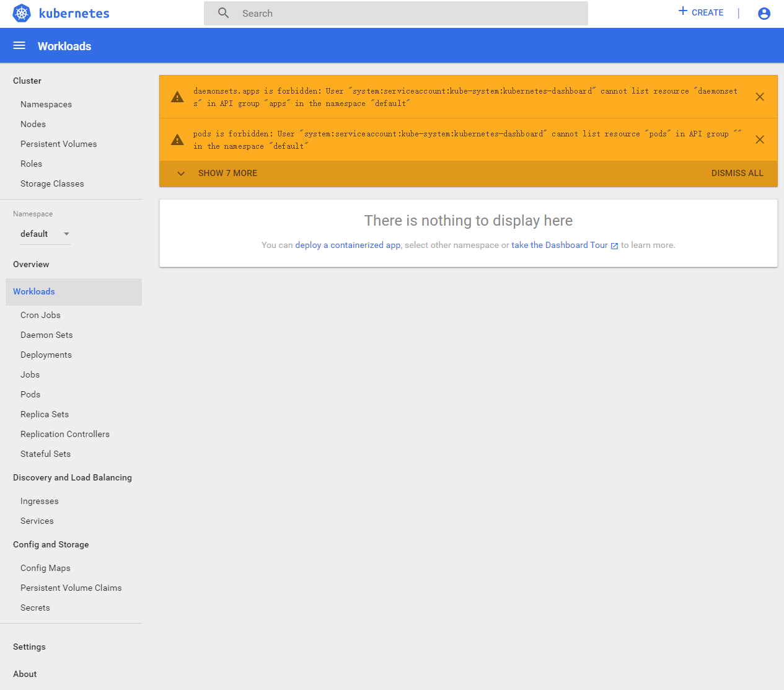The height and width of the screenshot is (690, 784).
Task: Focus the Search input field
Action: (x=396, y=13)
